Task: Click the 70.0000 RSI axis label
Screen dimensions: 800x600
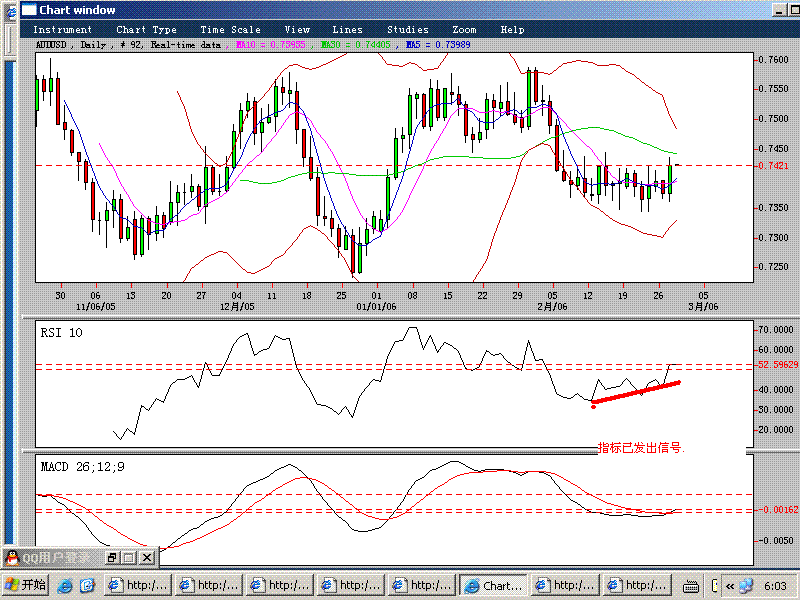Action: click(776, 330)
